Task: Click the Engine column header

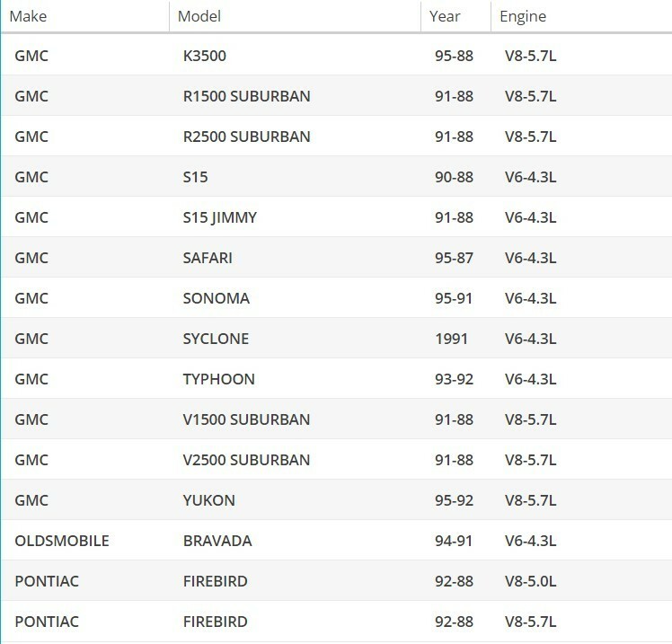Action: (x=523, y=16)
